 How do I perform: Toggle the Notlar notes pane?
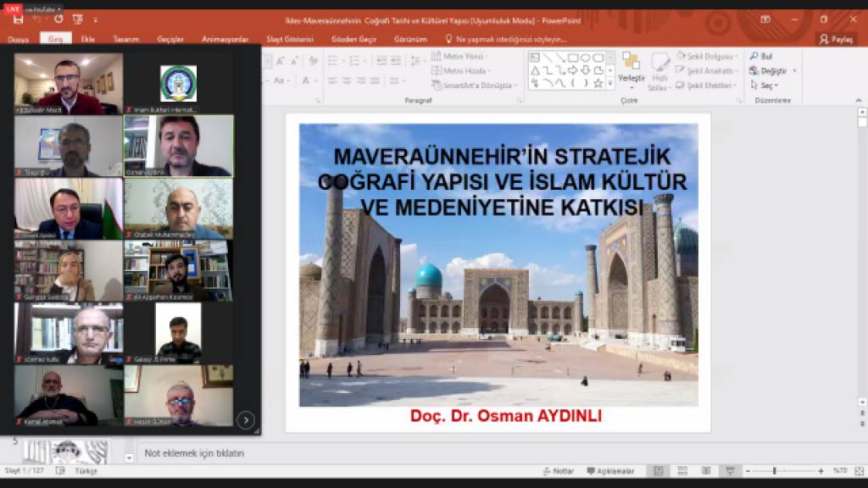coord(558,471)
